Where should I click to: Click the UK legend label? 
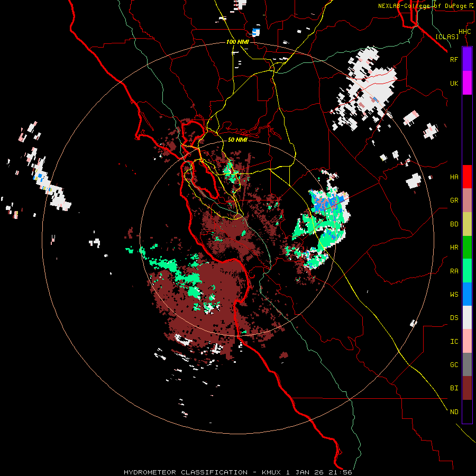click(454, 83)
